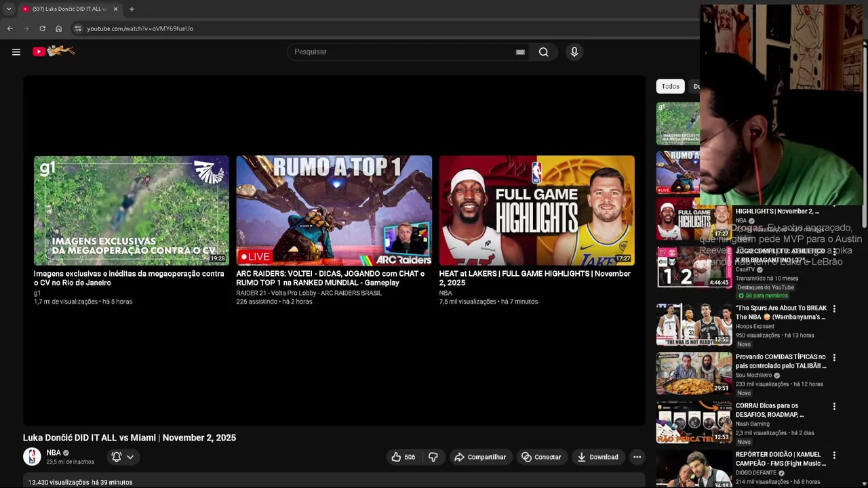
Task: Open more actions ellipsis below video
Action: point(637,457)
